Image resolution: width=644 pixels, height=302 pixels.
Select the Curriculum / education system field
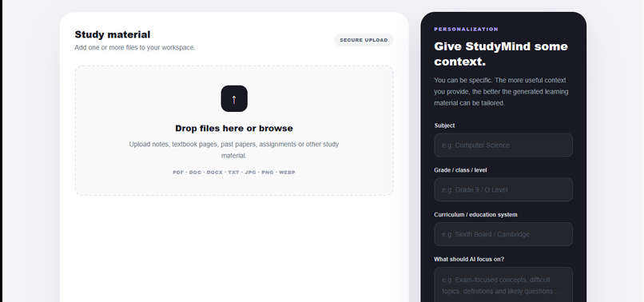pos(503,234)
